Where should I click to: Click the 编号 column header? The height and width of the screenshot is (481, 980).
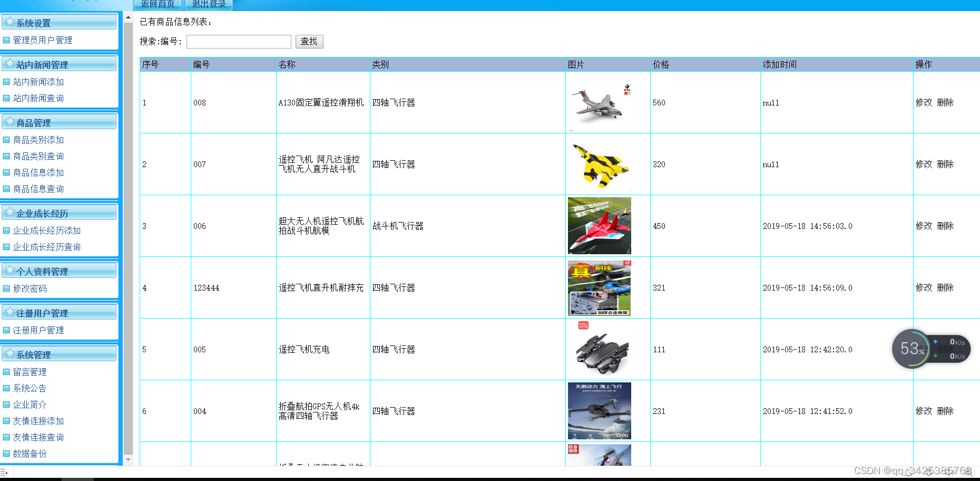[201, 64]
